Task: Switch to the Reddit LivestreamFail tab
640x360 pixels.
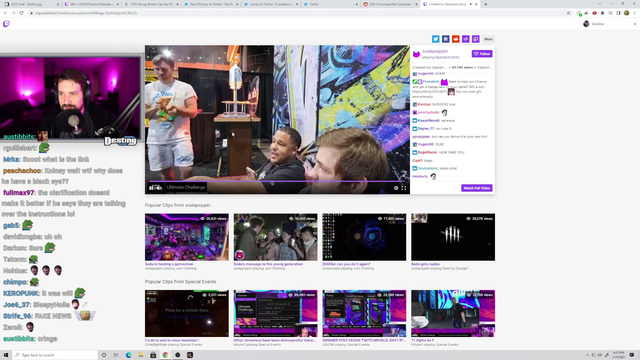Action: (x=390, y=4)
